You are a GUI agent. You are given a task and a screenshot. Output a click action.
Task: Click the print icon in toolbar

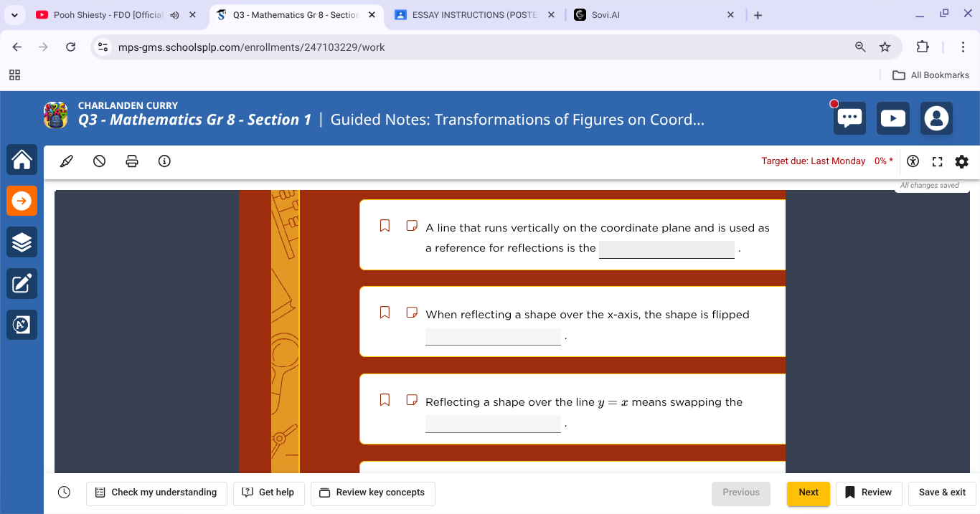point(132,161)
